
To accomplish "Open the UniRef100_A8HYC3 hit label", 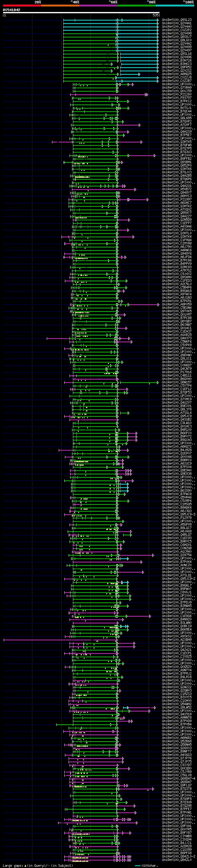I will click(x=177, y=196).
